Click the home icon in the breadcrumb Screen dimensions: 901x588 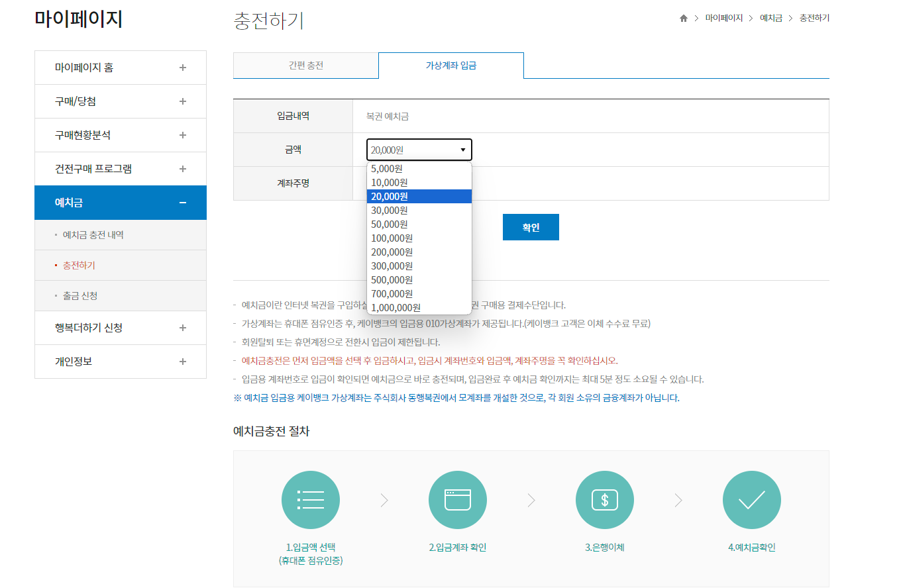(x=683, y=18)
